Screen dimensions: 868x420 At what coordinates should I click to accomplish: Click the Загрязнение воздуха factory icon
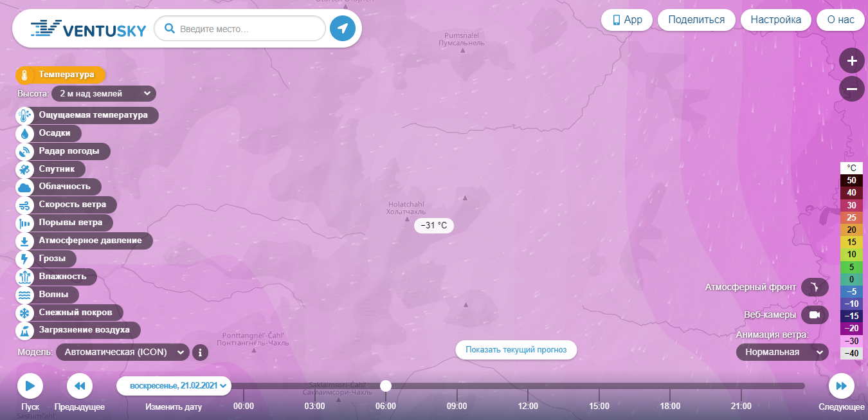point(24,331)
